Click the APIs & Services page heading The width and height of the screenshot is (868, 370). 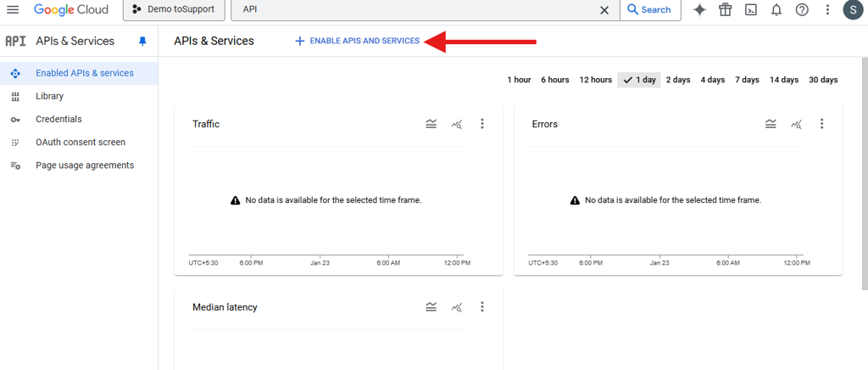pyautogui.click(x=214, y=41)
